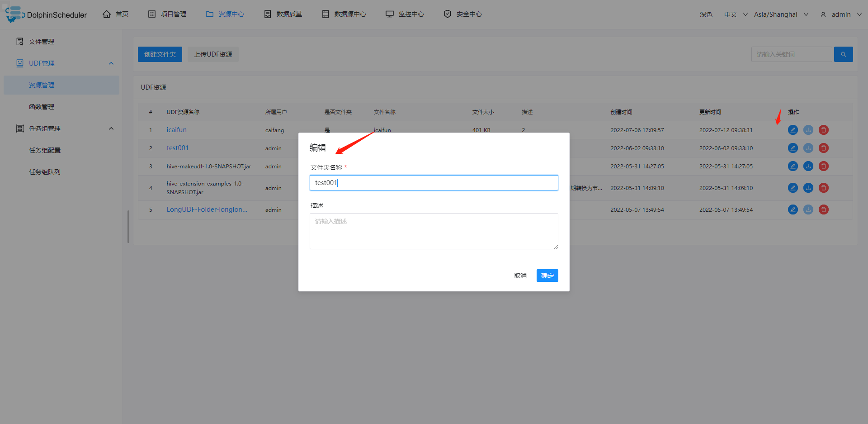Screen dimensions: 868x424
Task: Collapse the UDF管理 sidebar group
Action: 61,63
